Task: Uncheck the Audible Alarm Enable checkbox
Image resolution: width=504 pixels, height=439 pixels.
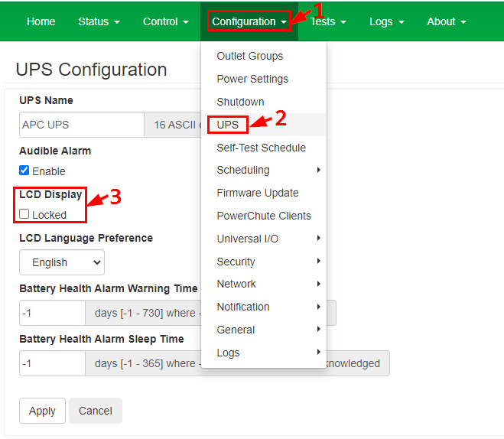Action: click(x=24, y=171)
